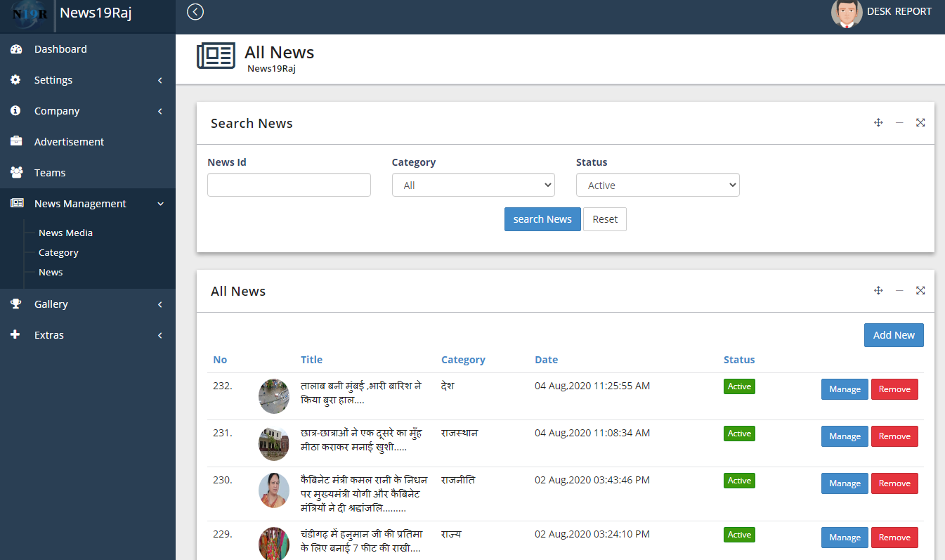Expand the Settings sidebar menu
Viewport: 945px width, 560px height.
pos(87,80)
